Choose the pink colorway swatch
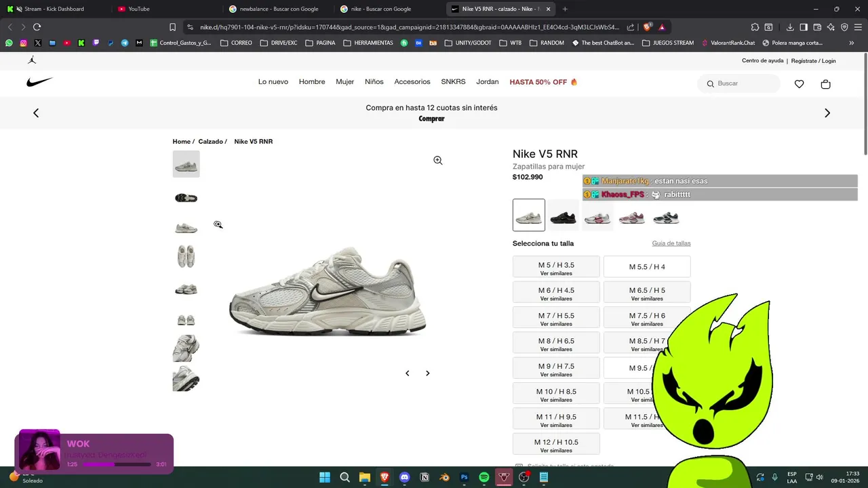This screenshot has height=488, width=868. tap(631, 217)
